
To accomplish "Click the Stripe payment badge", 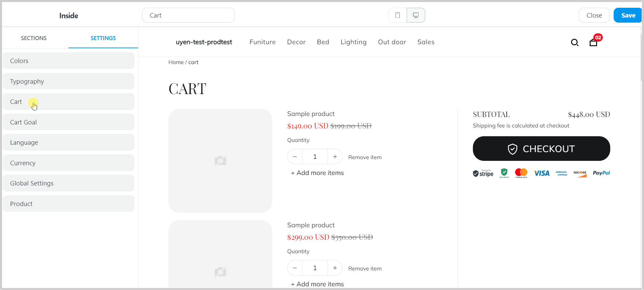I will click(483, 173).
